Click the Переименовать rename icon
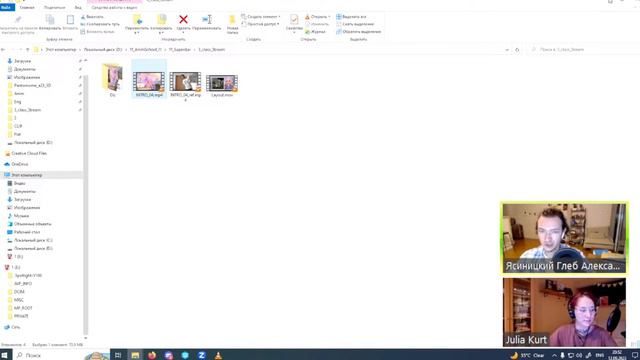The height and width of the screenshot is (360, 640). click(x=207, y=22)
